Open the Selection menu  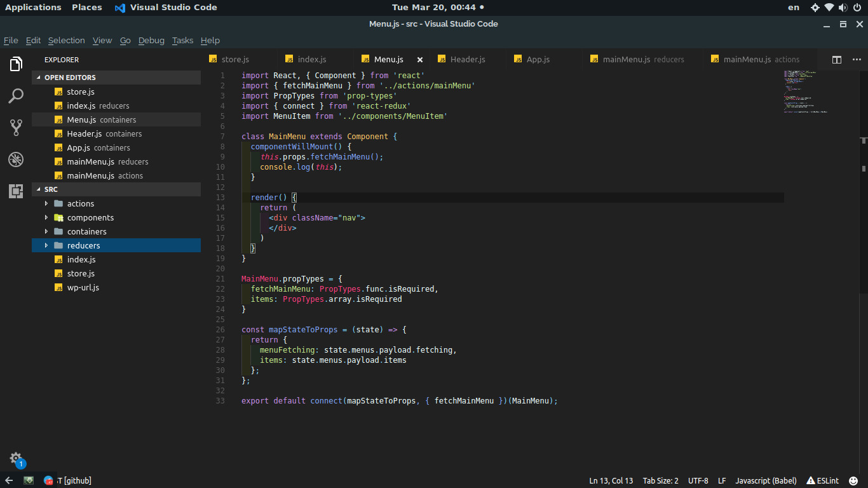coord(66,40)
